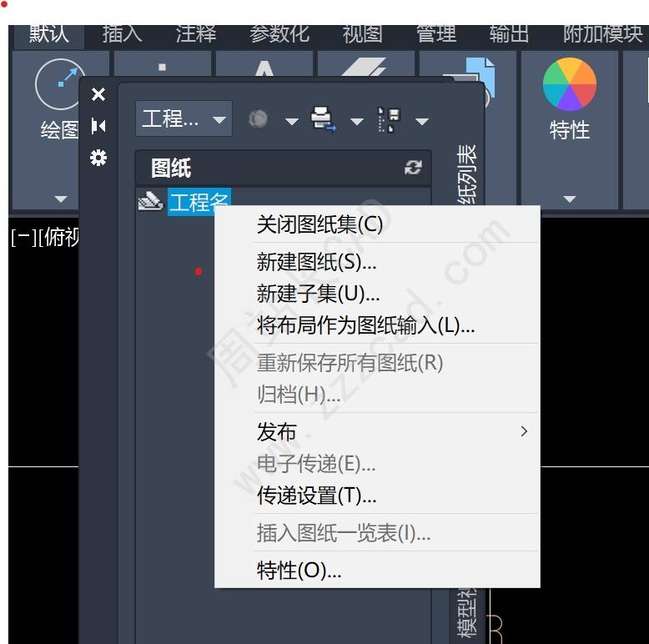Choose 传递设置(T)... menu item

[377, 496]
